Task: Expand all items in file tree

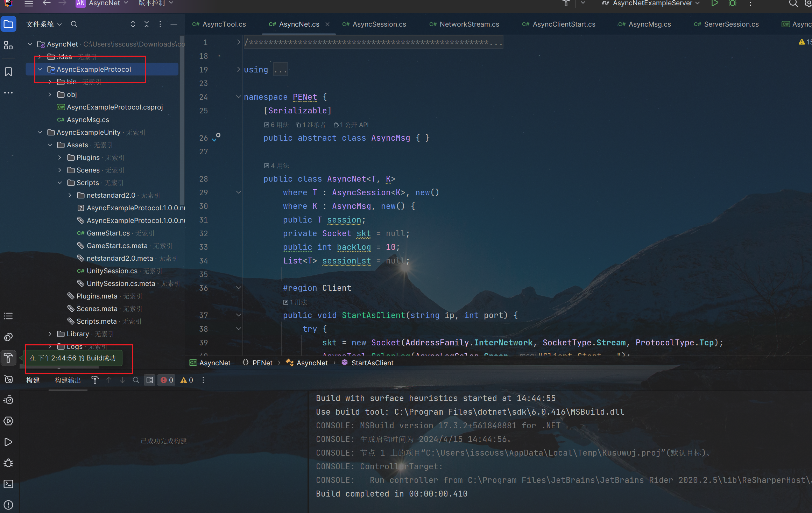Action: click(133, 24)
